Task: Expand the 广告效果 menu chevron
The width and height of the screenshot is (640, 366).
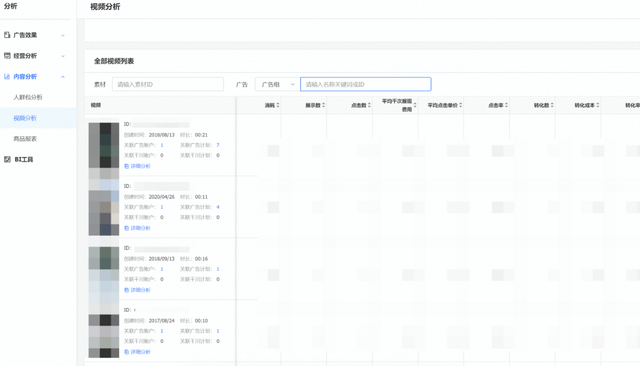Action: point(63,35)
